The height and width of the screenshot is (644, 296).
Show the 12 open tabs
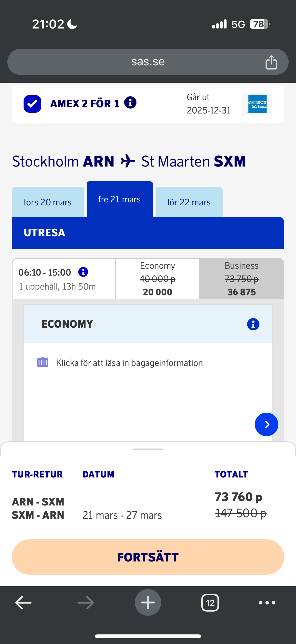(x=210, y=603)
